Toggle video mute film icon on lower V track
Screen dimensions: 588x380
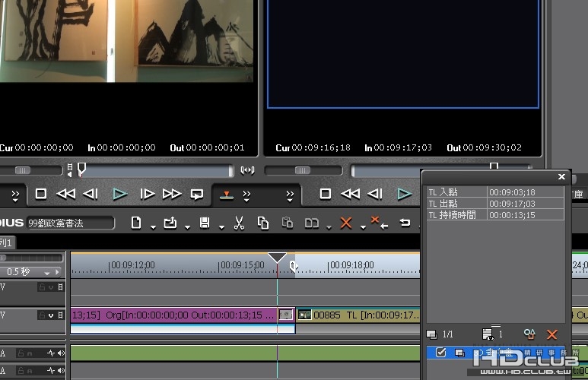(60, 315)
